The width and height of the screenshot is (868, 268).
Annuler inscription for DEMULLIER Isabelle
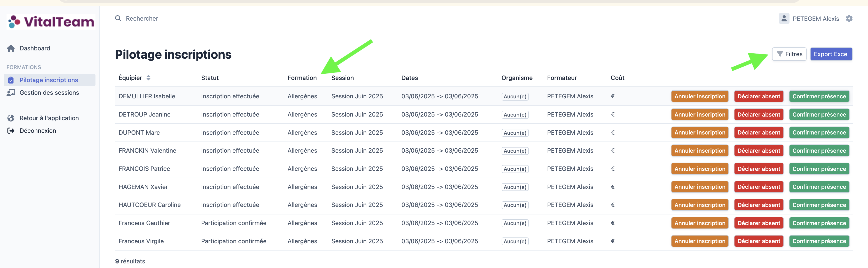[700, 96]
